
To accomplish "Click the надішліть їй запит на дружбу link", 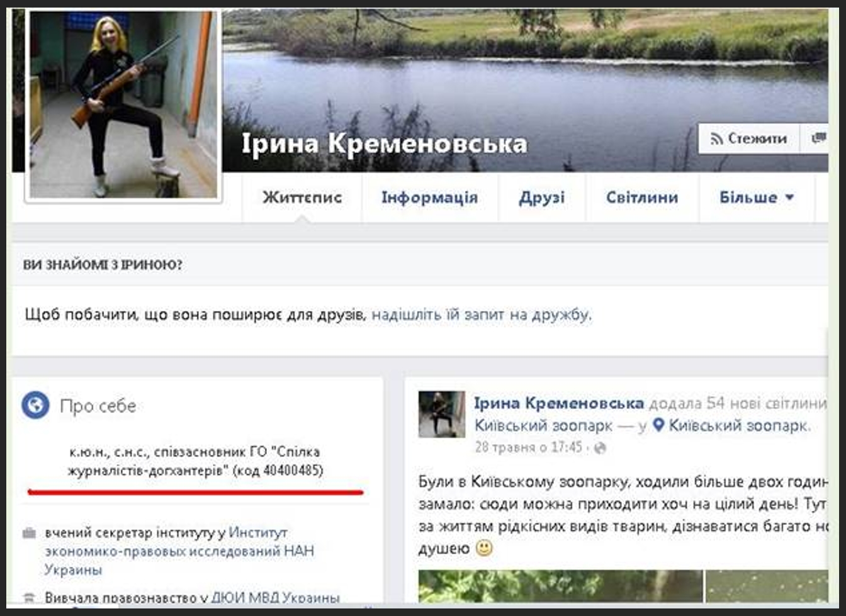I will click(482, 314).
